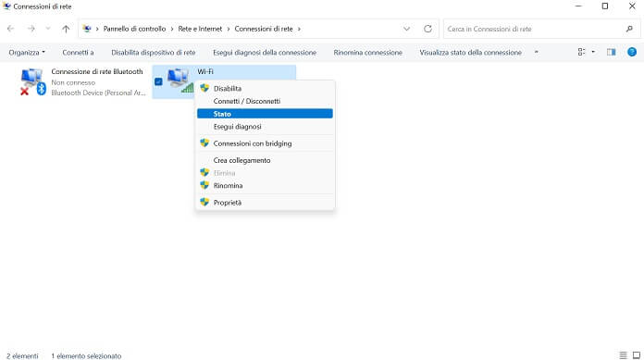Maximize the Connessioni di rete window
The width and height of the screenshot is (644, 360).
coord(605,6)
